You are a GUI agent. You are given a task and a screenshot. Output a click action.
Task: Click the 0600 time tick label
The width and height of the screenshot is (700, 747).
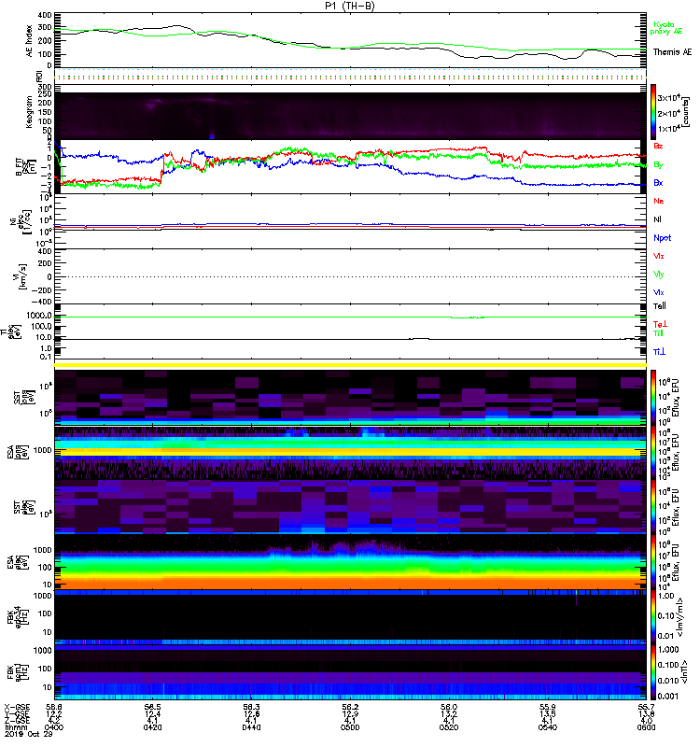pos(646,727)
